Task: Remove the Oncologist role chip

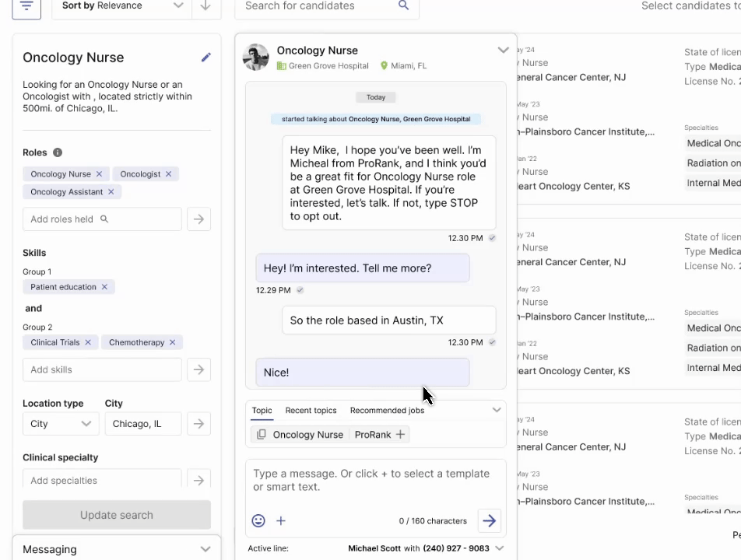Action: pos(170,173)
